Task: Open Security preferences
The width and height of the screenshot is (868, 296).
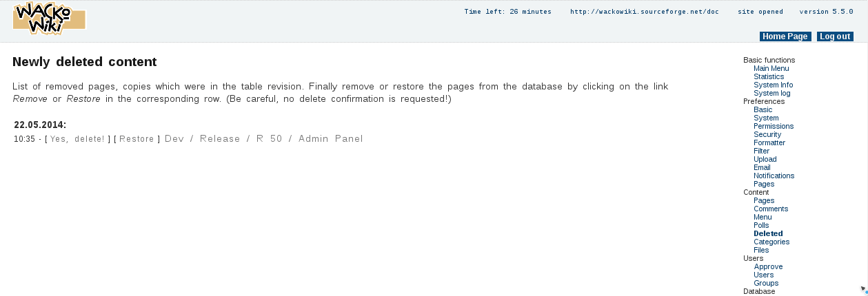Action: tap(767, 134)
